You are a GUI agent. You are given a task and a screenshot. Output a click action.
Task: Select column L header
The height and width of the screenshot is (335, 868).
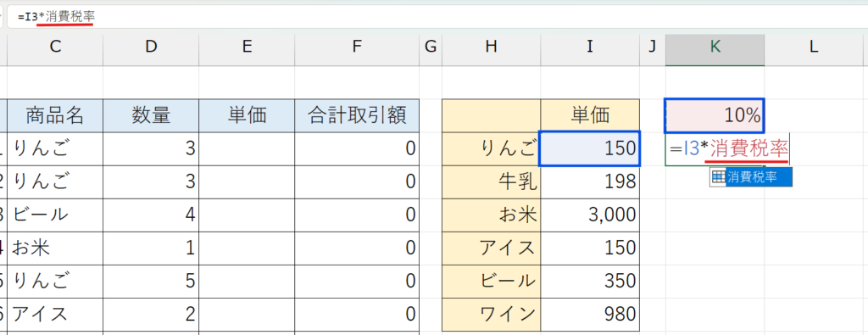pyautogui.click(x=813, y=47)
